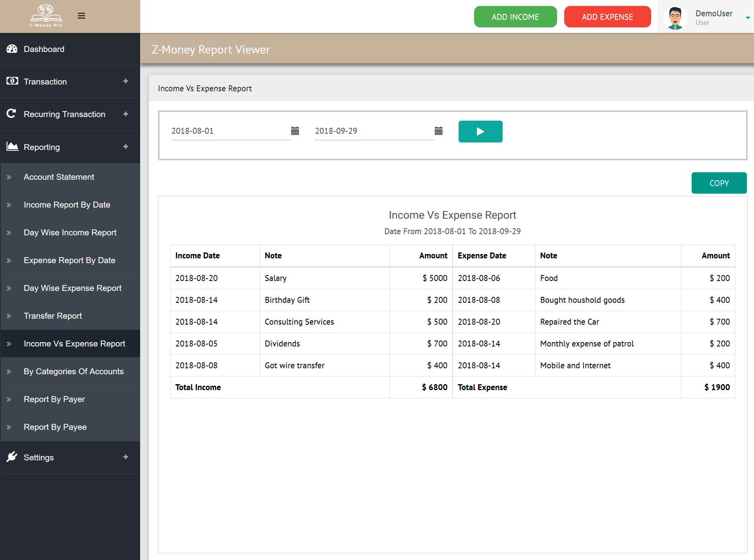Screen dimensions: 754x560
Task: Click the Reporting chart icon
Action: click(x=12, y=146)
